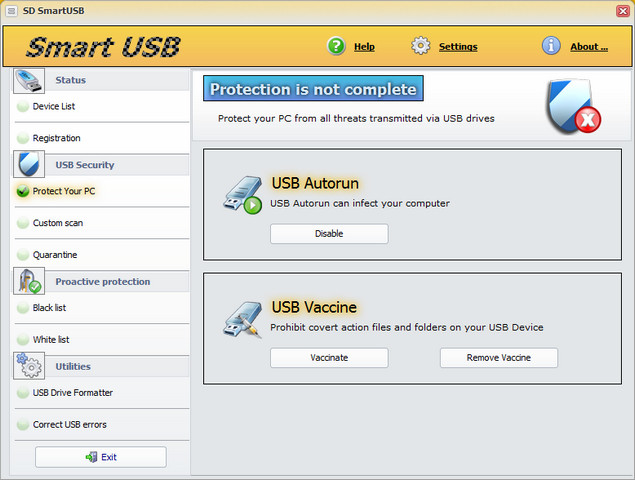635x480 pixels.
Task: Open USB Drive Formatter utility
Action: click(x=73, y=393)
